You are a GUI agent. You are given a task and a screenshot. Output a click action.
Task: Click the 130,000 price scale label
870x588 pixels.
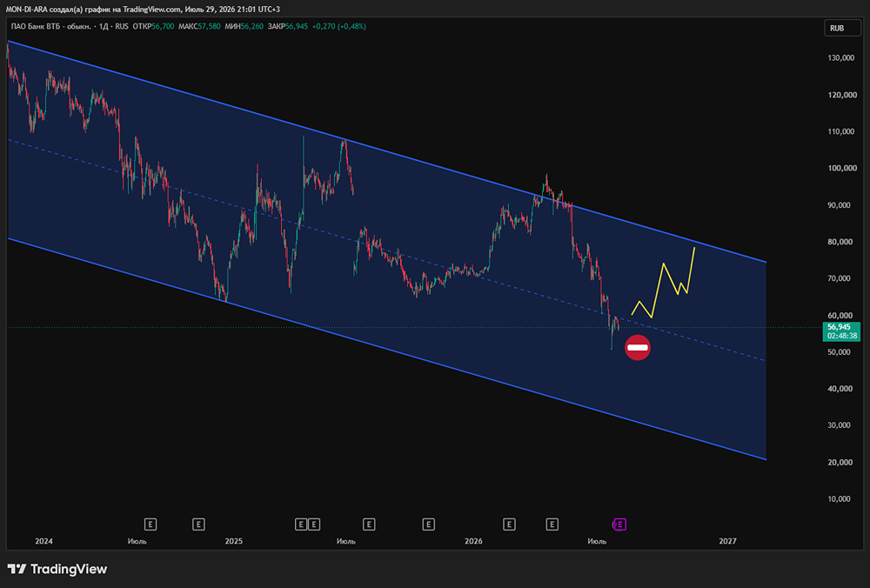pyautogui.click(x=840, y=57)
